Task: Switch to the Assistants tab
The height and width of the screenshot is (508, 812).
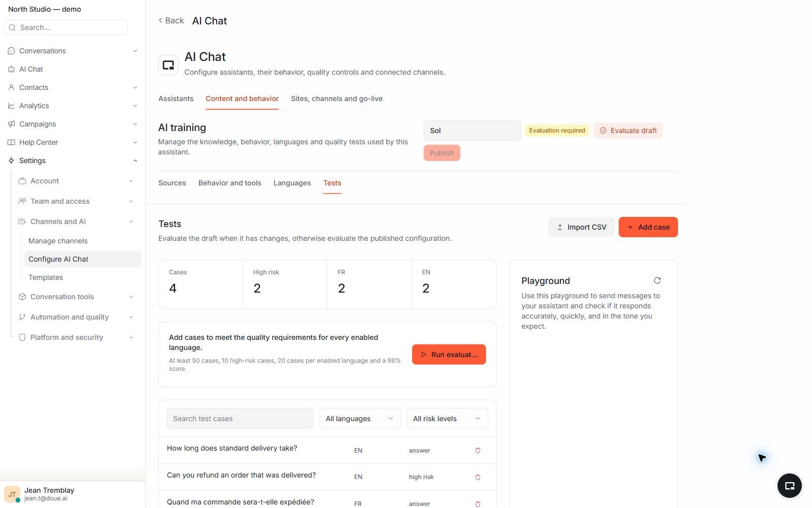Action: click(x=176, y=99)
